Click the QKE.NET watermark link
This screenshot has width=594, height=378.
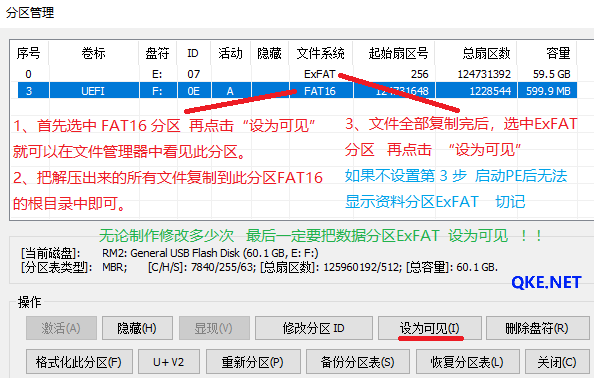pos(546,283)
